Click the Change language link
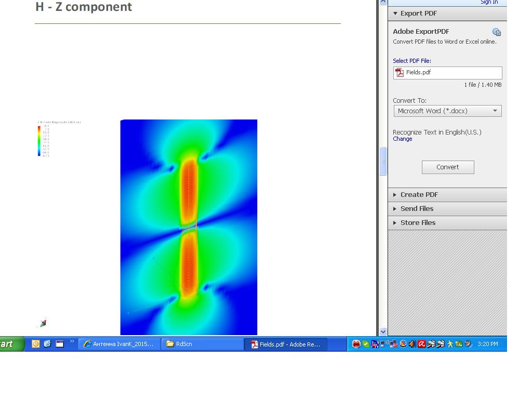532x399 pixels. [x=402, y=139]
